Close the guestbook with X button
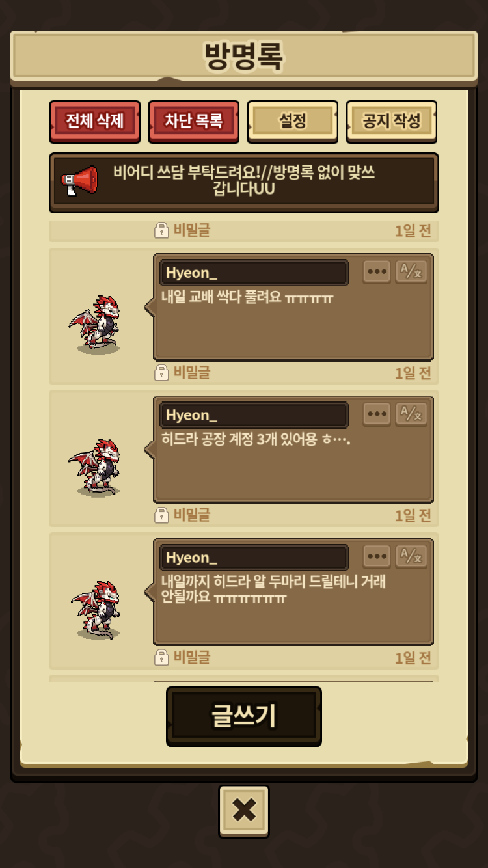 244,811
